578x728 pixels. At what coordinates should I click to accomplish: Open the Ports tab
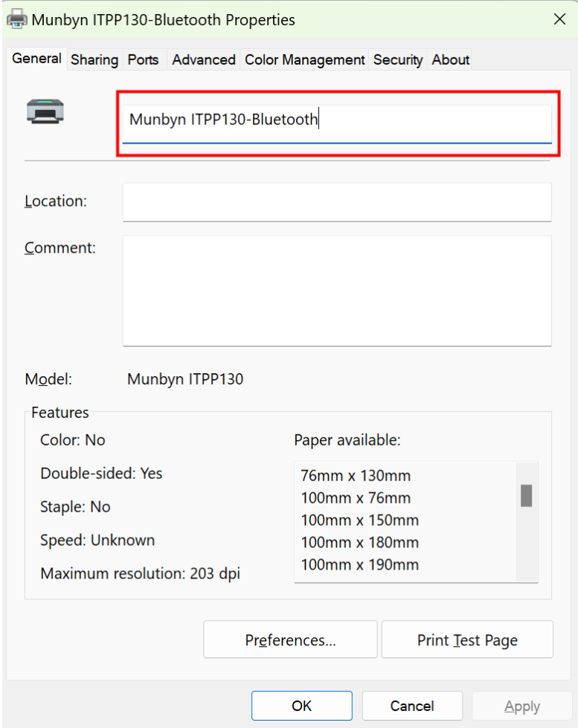pyautogui.click(x=143, y=60)
